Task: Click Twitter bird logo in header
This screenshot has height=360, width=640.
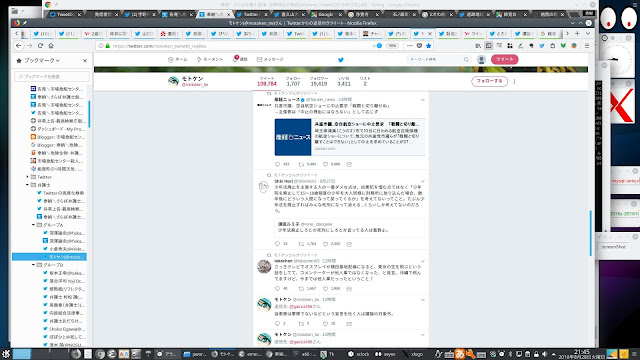Action: tap(341, 60)
